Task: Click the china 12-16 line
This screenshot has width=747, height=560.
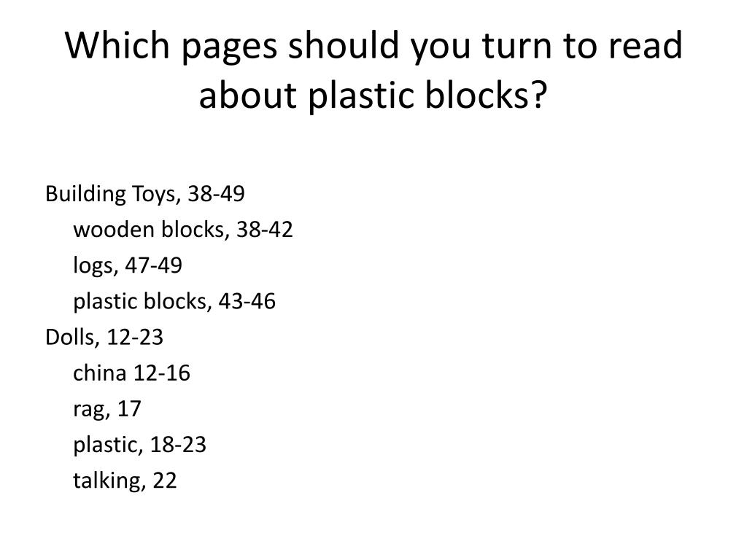Action: pos(131,373)
